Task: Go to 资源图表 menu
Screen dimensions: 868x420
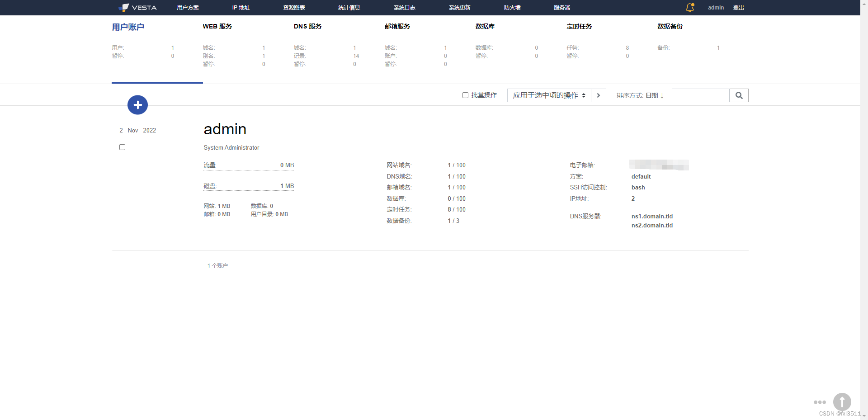Action: click(294, 8)
